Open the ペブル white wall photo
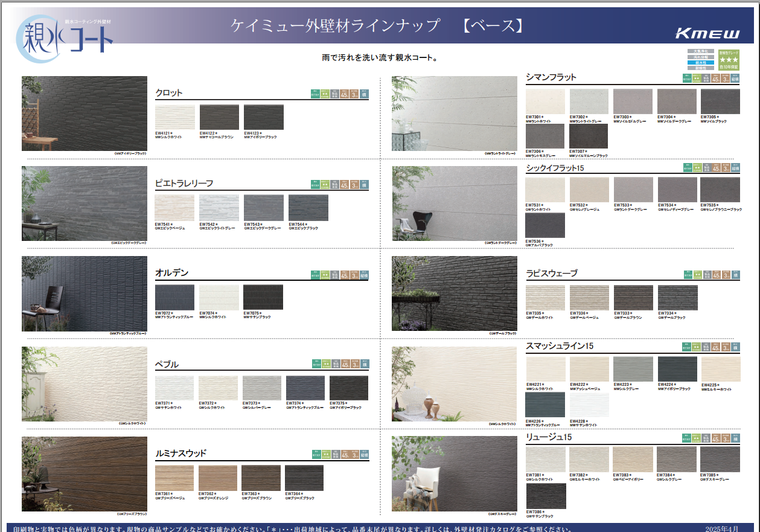Screen dimensions: 760x532 (x=85, y=384)
